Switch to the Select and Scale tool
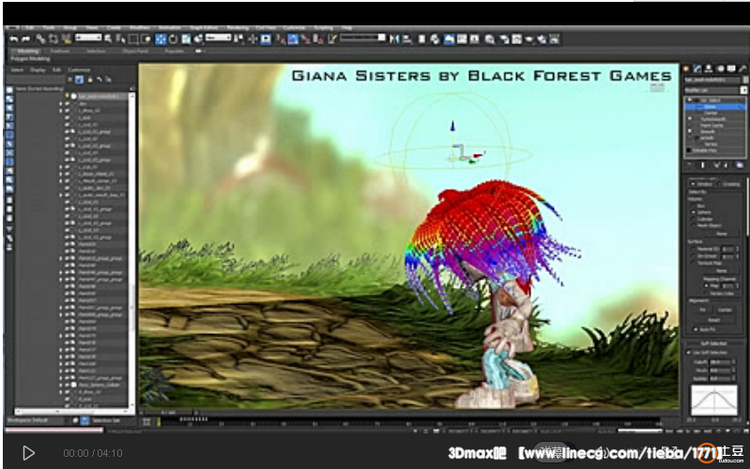Image resolution: width=750 pixels, height=469 pixels. (x=186, y=39)
